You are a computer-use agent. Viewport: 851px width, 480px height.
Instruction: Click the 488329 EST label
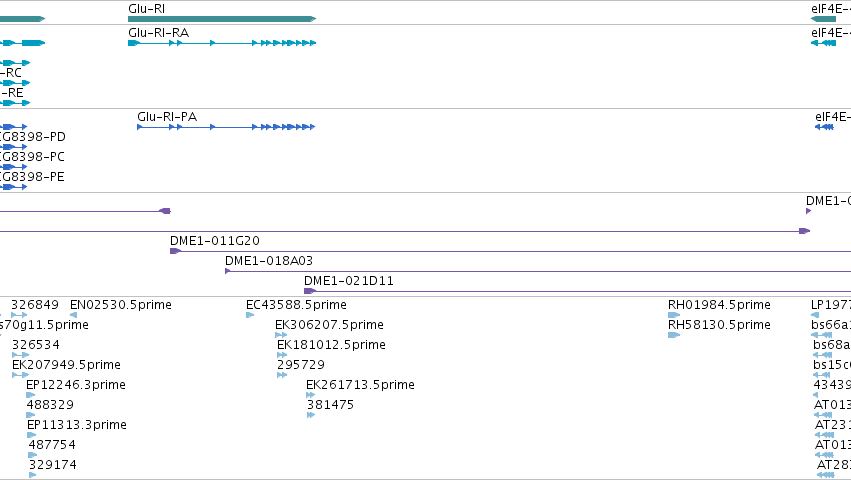50,405
